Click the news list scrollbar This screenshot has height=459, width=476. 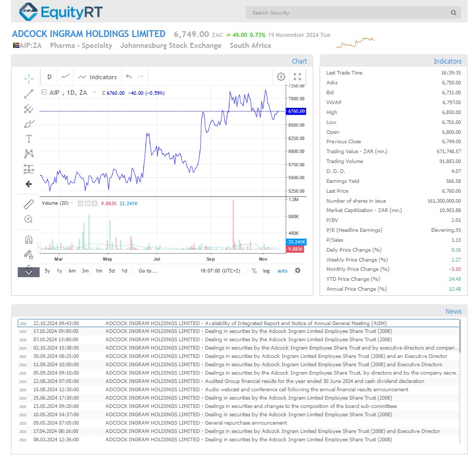pos(460,336)
